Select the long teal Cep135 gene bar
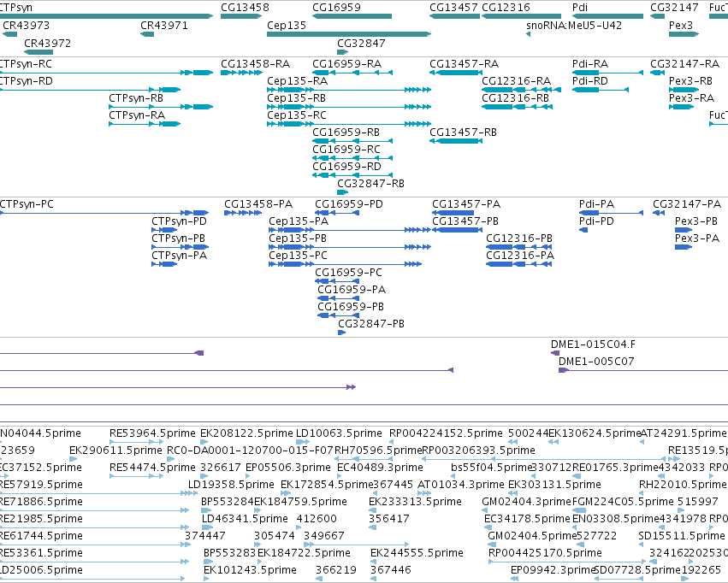728x583 pixels. pyautogui.click(x=349, y=34)
